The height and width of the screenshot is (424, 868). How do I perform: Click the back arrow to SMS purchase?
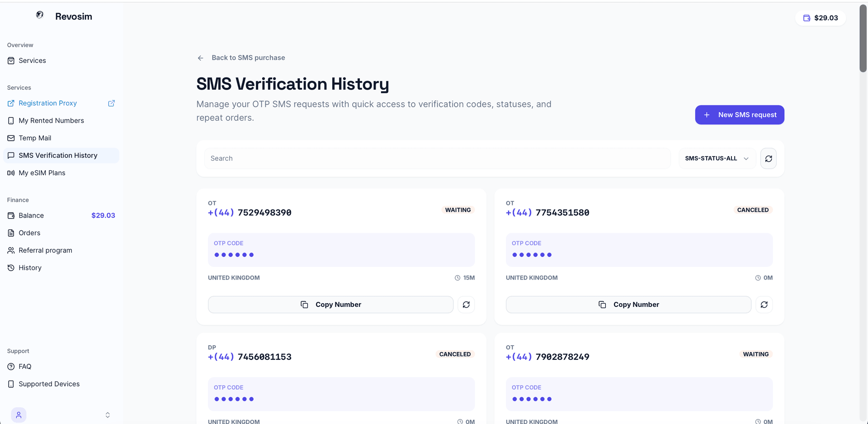pyautogui.click(x=200, y=58)
